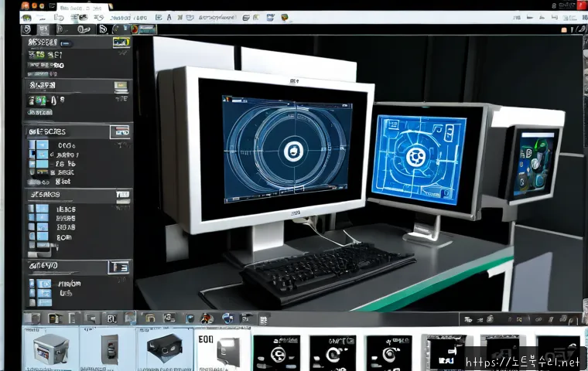Click the framed icon in the bottom panel header
Viewport: 588px width, 371px height.
tap(119, 267)
